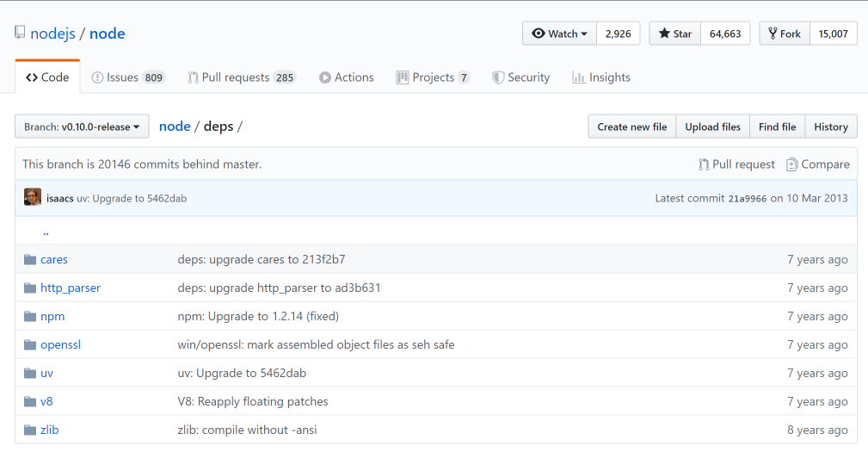Click the isaacs author name
868x452 pixels.
(59, 198)
